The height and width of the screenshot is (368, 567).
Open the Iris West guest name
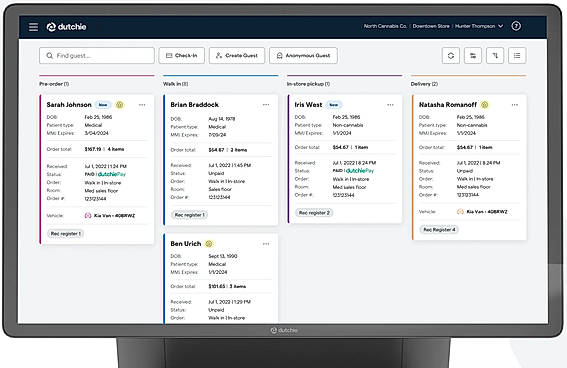click(x=308, y=105)
